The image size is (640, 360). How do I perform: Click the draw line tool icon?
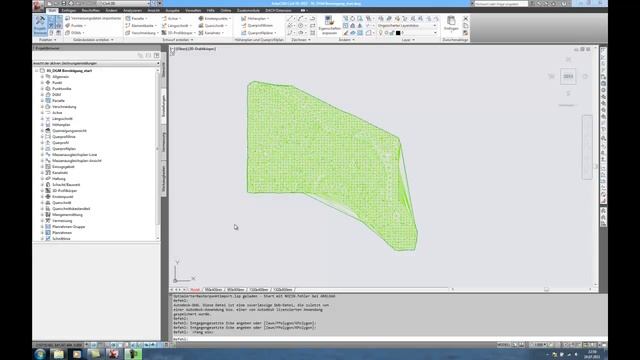290,18
